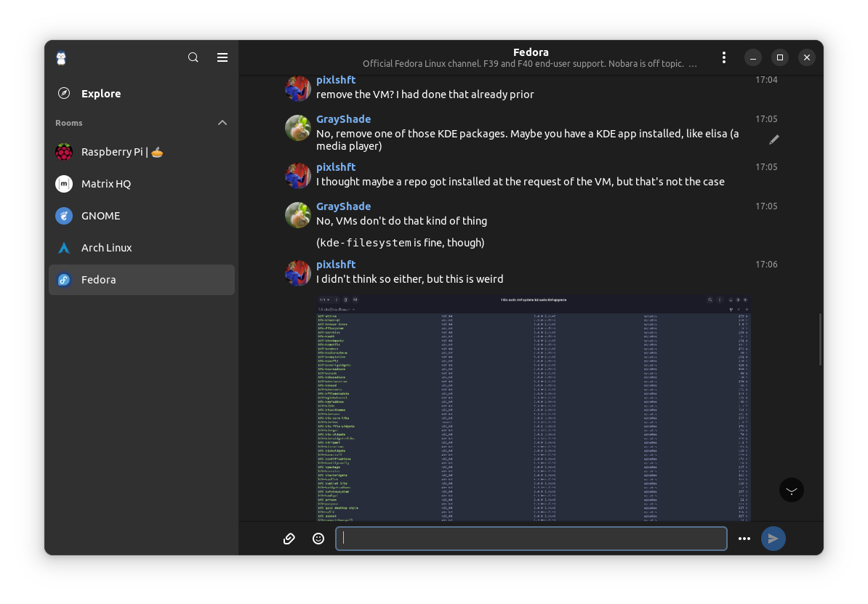Screen dimensions: 868x604
Task: Click the message input field
Action: tap(531, 539)
